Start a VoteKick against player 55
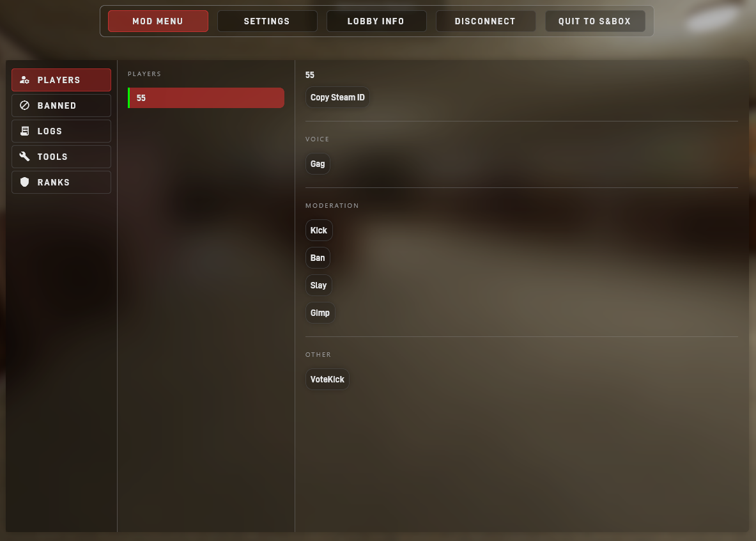 tap(327, 380)
